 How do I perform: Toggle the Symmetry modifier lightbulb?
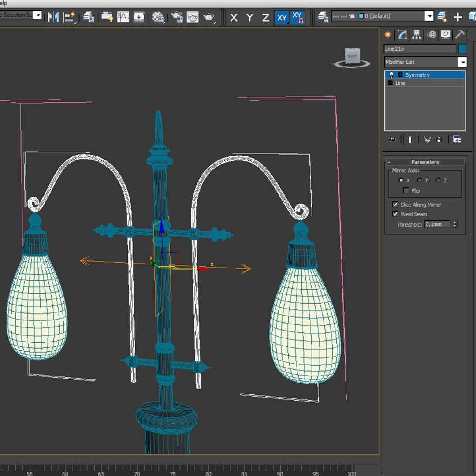[391, 75]
